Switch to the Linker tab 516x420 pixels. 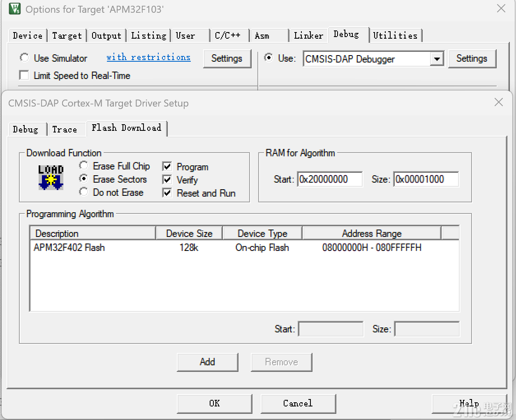pos(309,36)
